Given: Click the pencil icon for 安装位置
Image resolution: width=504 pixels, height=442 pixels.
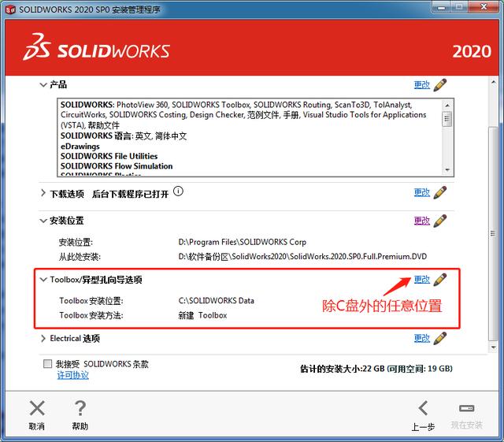Looking at the screenshot, I should tap(440, 221).
